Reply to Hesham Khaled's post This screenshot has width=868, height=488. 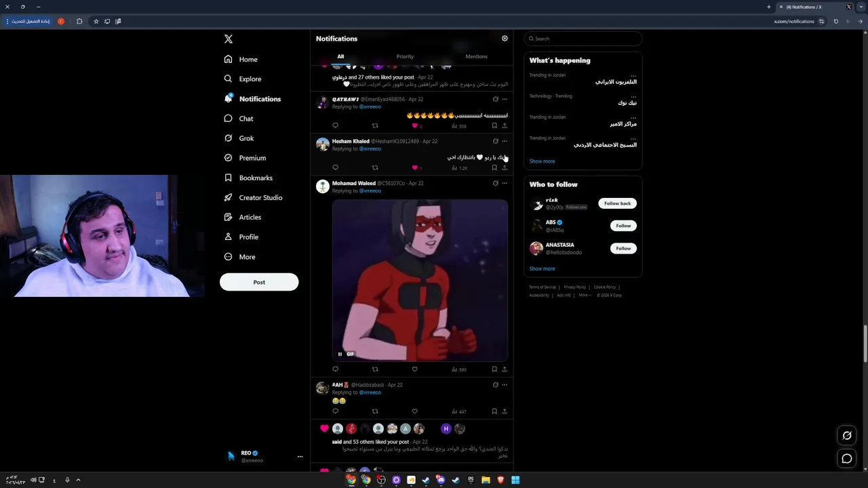(335, 167)
